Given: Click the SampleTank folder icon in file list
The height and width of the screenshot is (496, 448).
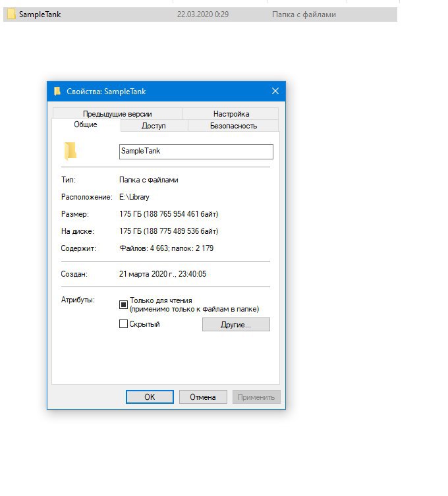Looking at the screenshot, I should pos(11,14).
